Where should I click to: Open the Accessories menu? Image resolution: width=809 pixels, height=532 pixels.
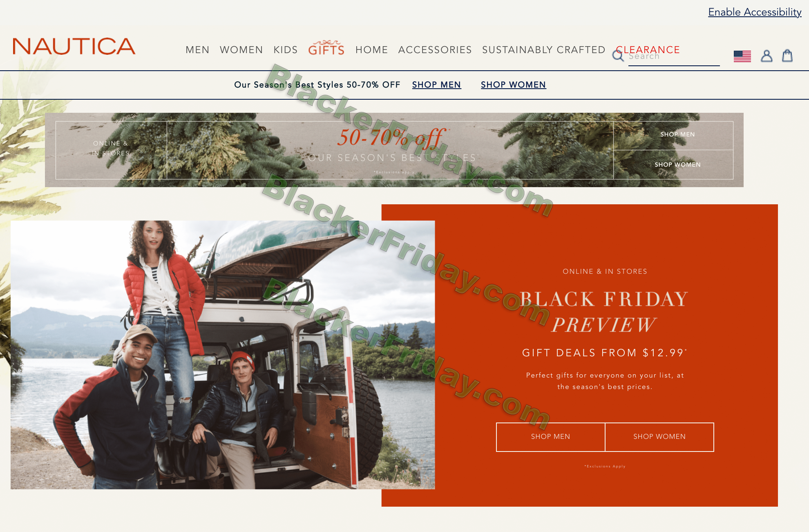[x=435, y=50]
